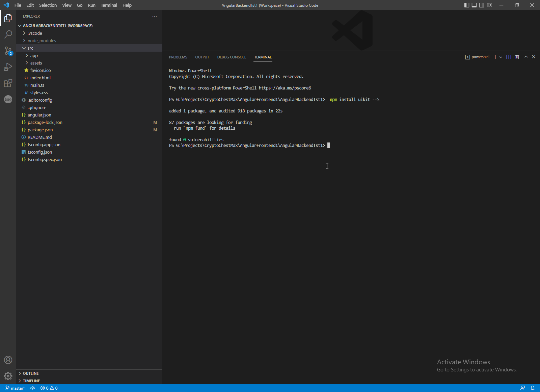
Task: Open the Run menu
Action: [91, 5]
